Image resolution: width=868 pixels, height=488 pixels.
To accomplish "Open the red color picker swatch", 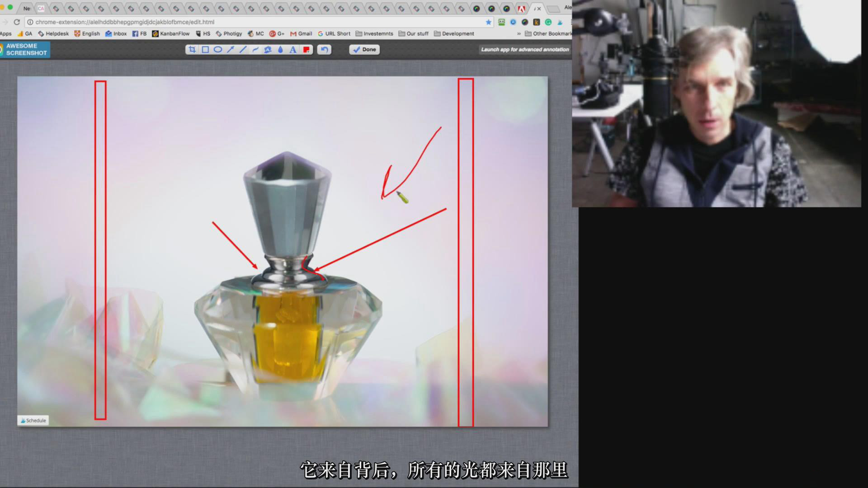I will tap(306, 50).
